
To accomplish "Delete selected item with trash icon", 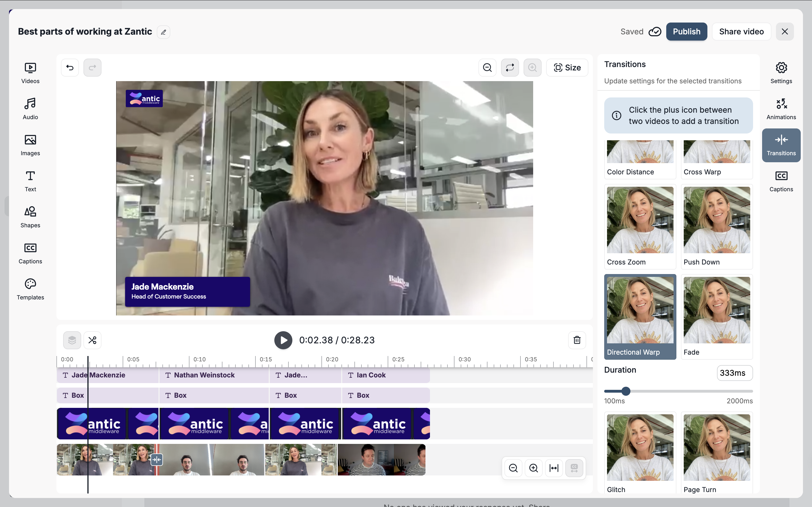I will click(x=577, y=340).
